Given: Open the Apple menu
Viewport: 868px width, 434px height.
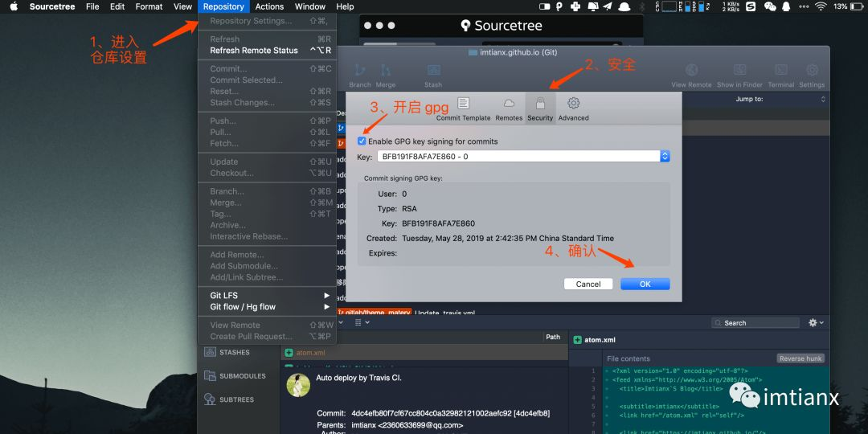Looking at the screenshot, I should click(x=14, y=6).
